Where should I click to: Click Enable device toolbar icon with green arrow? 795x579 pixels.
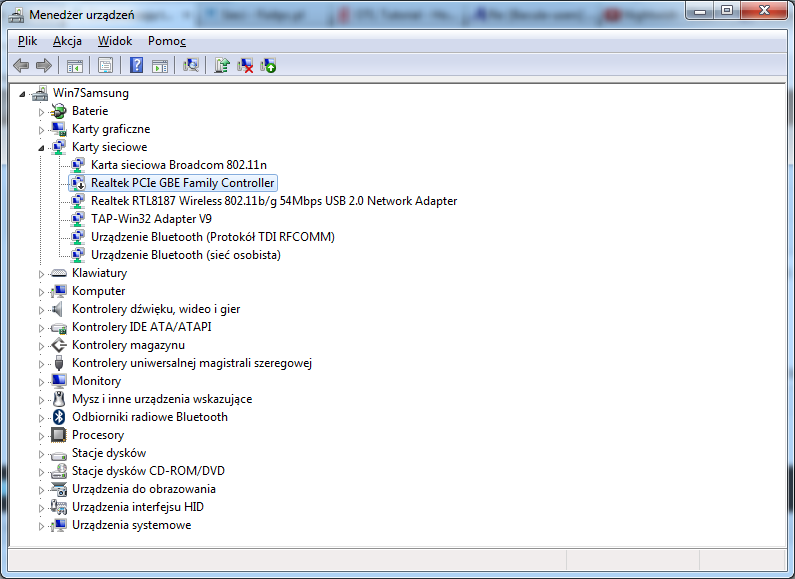click(x=268, y=65)
